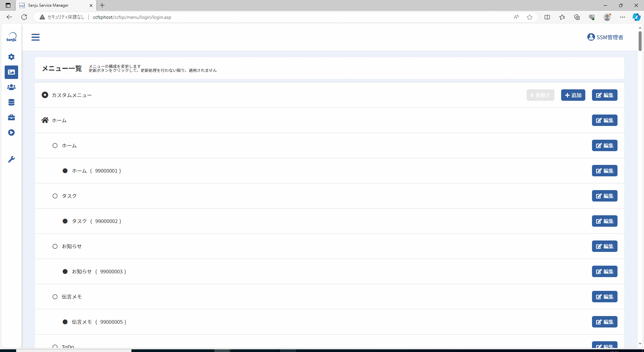The image size is (644, 352).
Task: Select text 伝言メモ ( 99000005 )
Action: [99, 322]
